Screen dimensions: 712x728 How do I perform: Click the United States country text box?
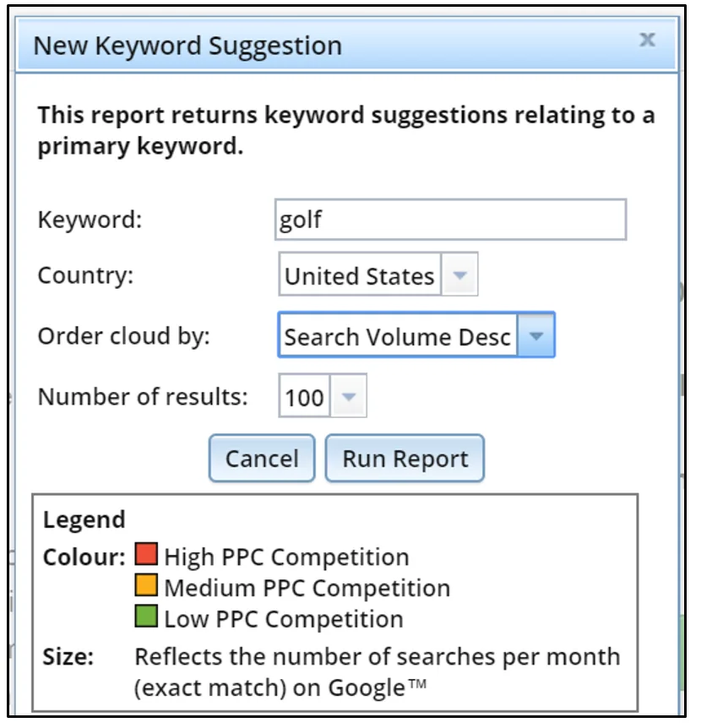(359, 276)
